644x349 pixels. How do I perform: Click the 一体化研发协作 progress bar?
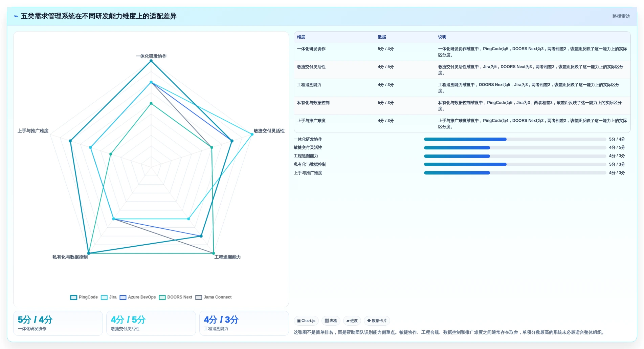click(515, 139)
